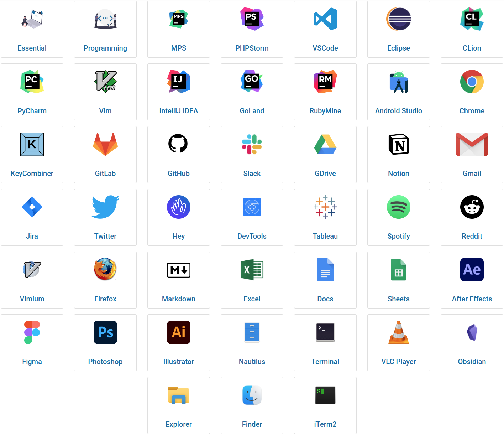Open the Android Studio label link
504x435 pixels.
(x=399, y=111)
